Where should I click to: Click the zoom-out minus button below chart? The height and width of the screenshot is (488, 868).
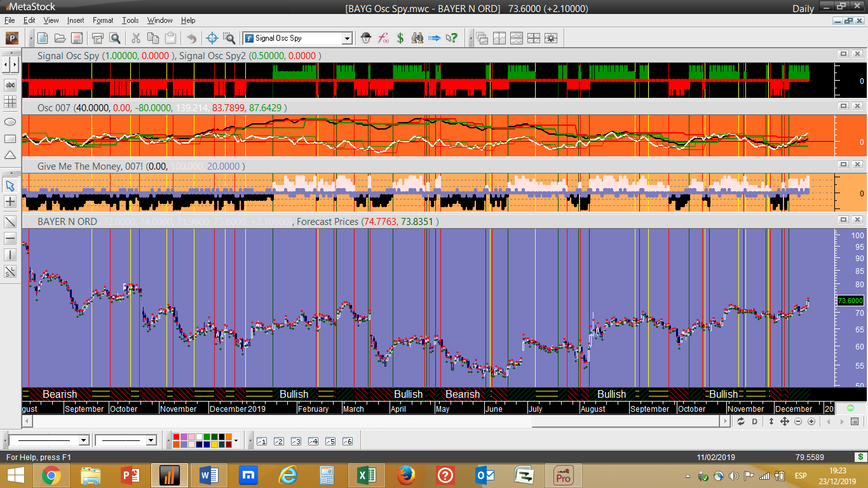coord(798,422)
